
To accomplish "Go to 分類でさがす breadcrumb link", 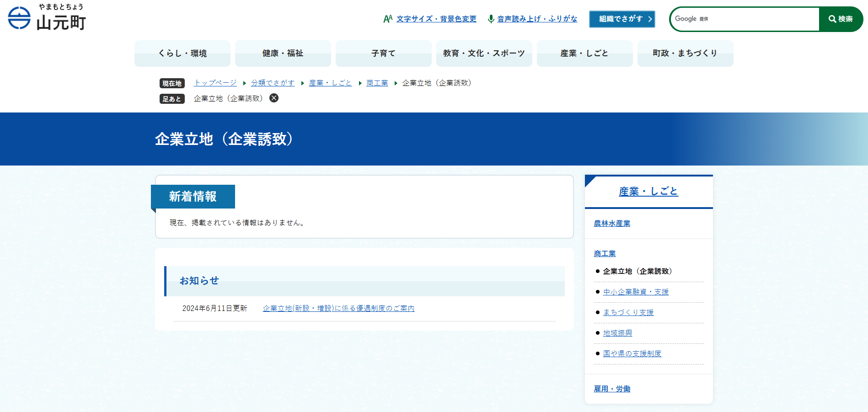I will (x=273, y=83).
